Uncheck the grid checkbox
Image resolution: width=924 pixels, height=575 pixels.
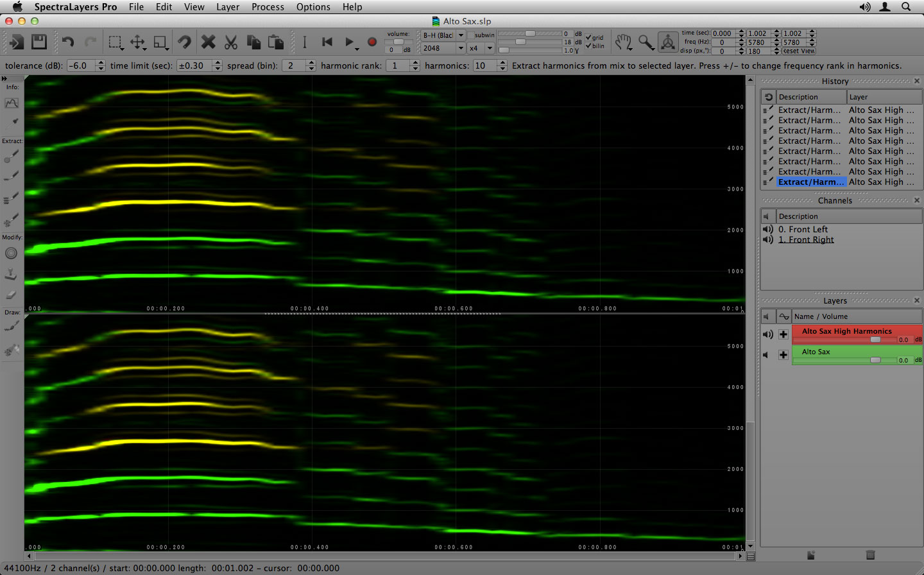click(x=588, y=37)
